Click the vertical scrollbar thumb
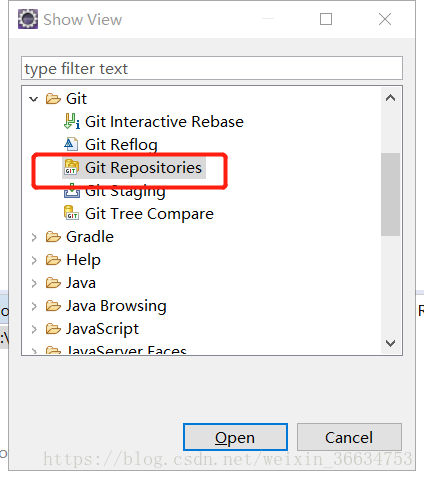Viewport: 424px width, 479px height. tap(390, 194)
